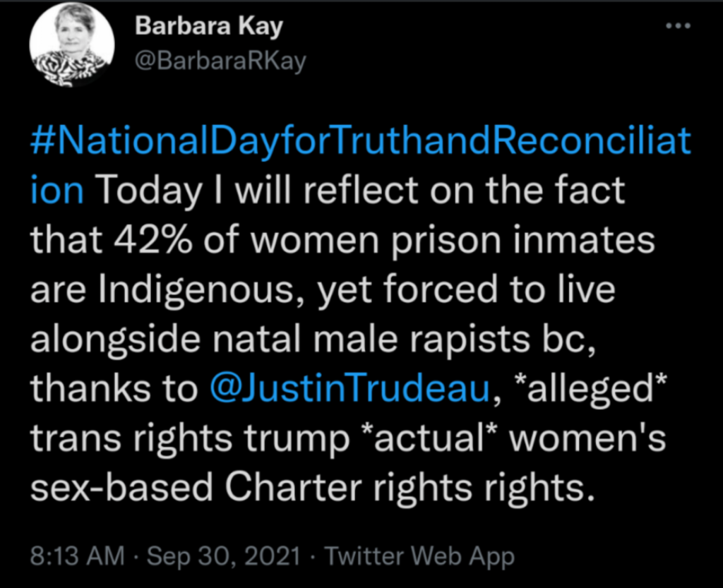Click the 8:13 AM timestamp

pos(78,556)
